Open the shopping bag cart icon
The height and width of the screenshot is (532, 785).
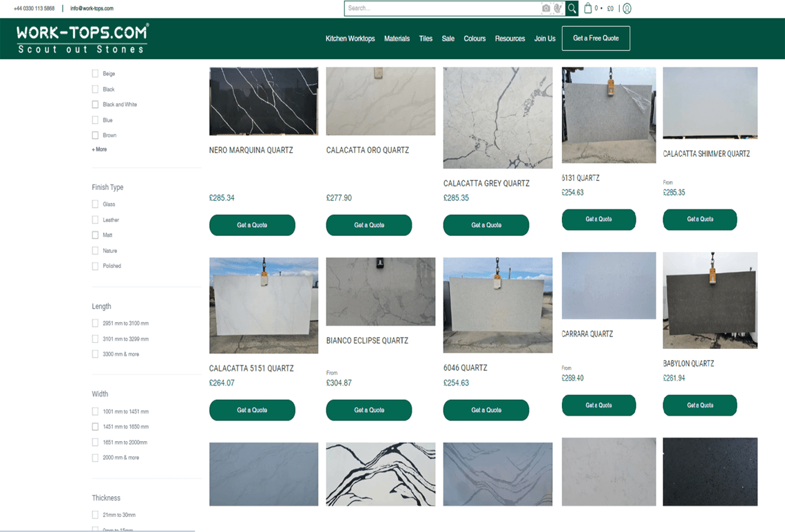tap(589, 8)
